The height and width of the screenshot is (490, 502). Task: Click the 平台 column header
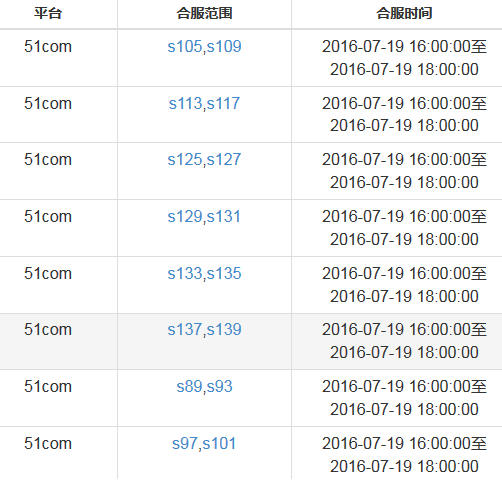tap(48, 14)
